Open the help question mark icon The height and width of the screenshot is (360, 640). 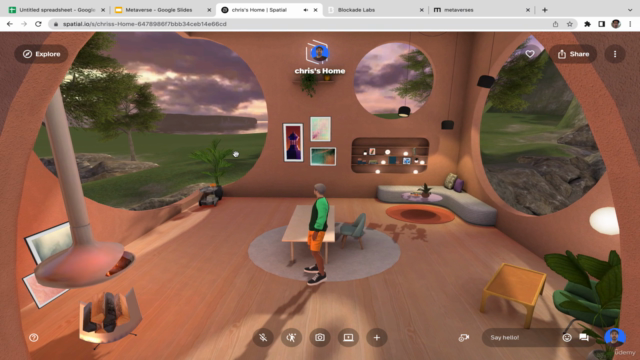(x=34, y=338)
